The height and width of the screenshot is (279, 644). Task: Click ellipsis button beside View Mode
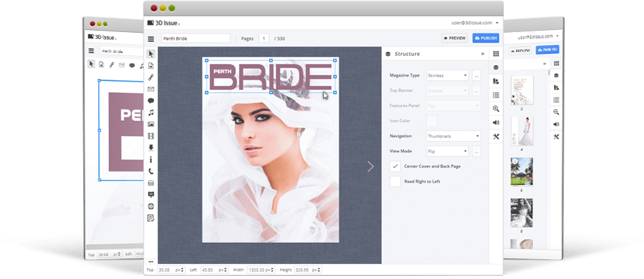click(476, 151)
